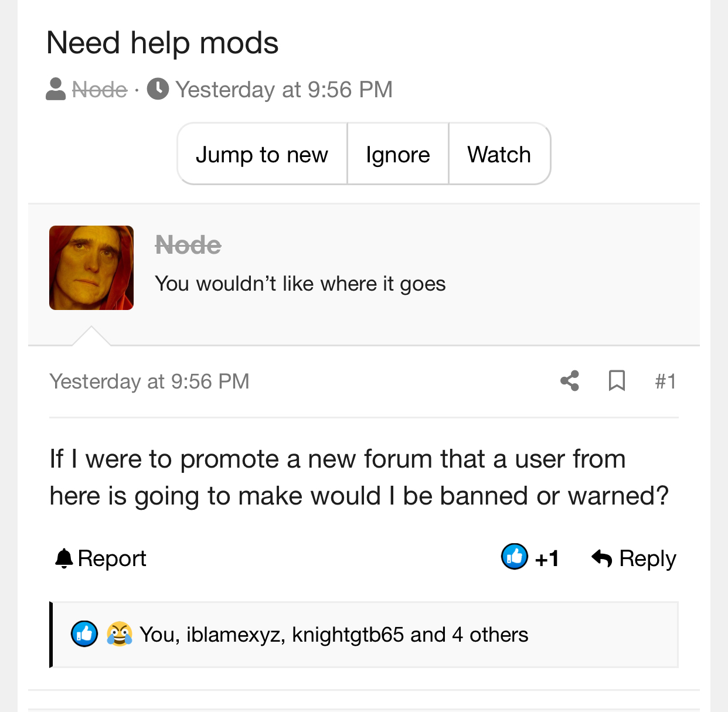Open Node's profile from the post username
The height and width of the screenshot is (712, 728).
click(188, 245)
